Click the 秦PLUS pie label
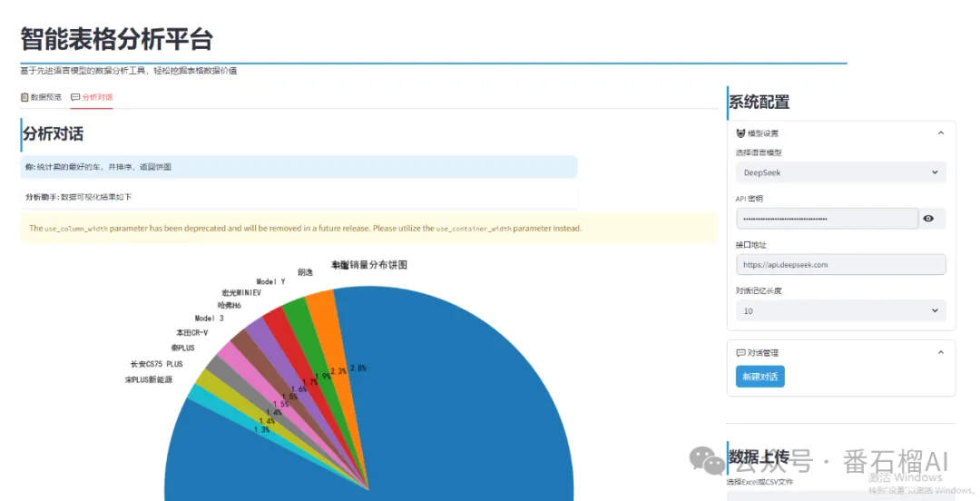This screenshot has width=980, height=501. pyautogui.click(x=182, y=348)
